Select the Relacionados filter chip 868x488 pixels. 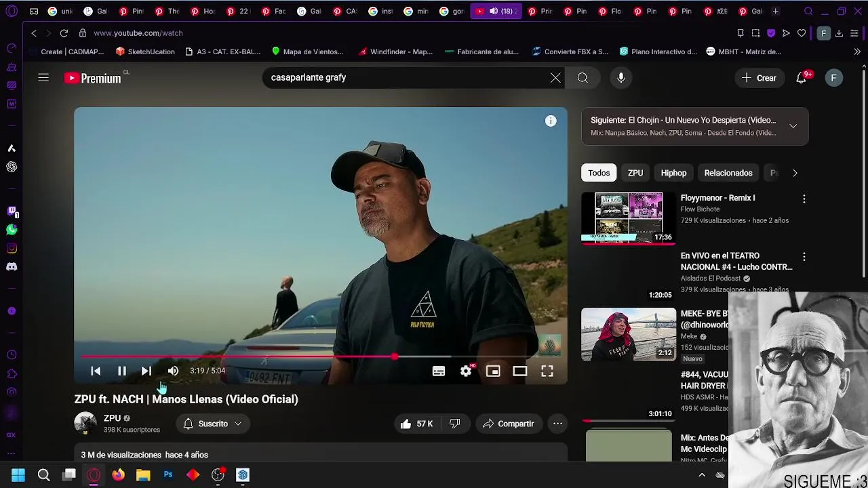point(728,173)
